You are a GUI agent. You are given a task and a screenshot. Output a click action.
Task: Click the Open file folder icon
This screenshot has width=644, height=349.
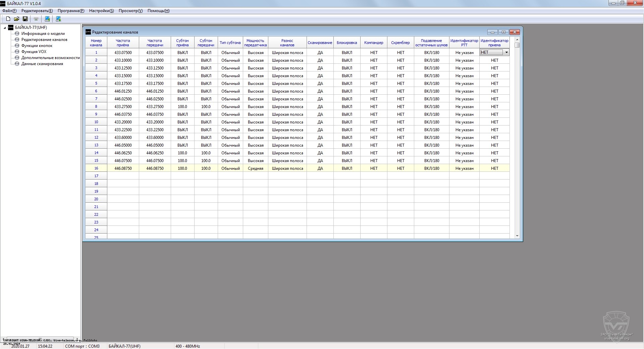click(16, 19)
